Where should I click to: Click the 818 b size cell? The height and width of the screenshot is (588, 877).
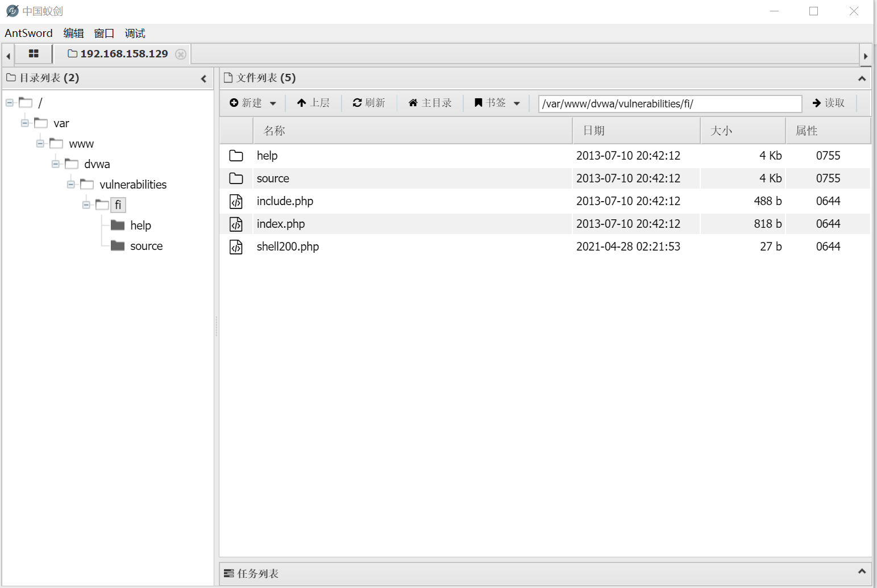click(768, 224)
